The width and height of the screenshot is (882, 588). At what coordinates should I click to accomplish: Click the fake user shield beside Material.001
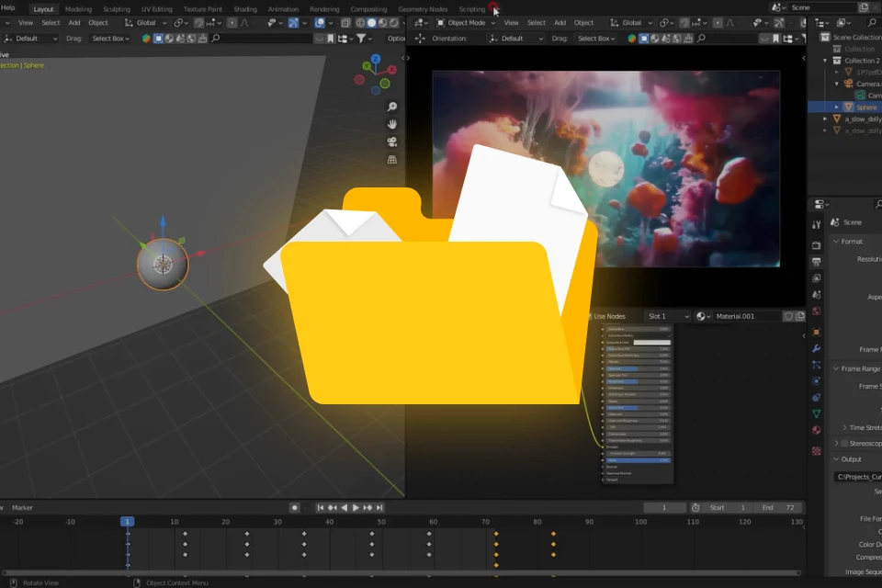[788, 316]
